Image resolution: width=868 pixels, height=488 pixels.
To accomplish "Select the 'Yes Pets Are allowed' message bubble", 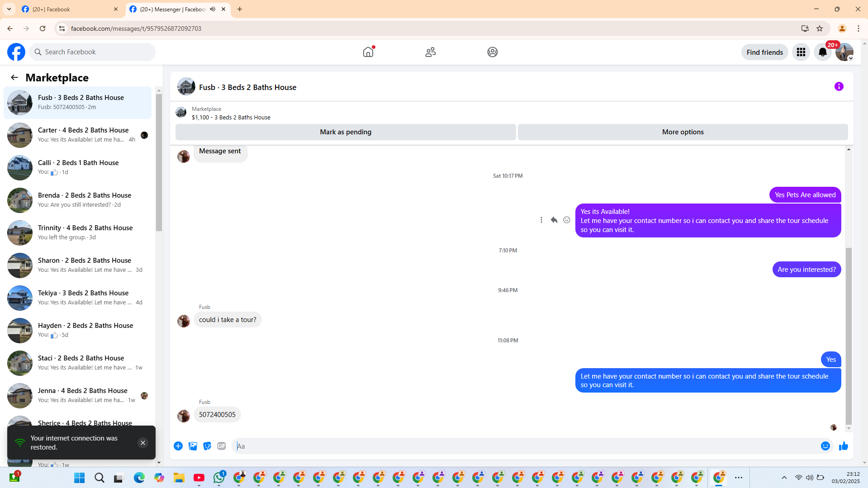I will [805, 195].
